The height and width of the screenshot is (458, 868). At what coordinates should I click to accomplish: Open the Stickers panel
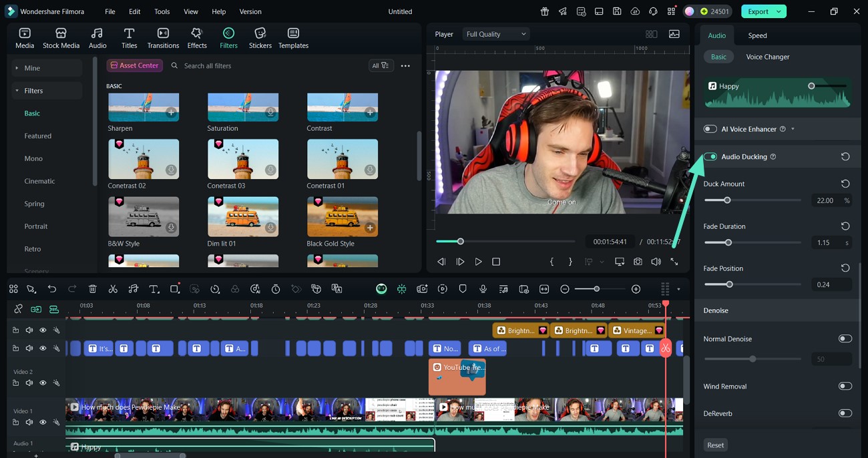coord(260,38)
